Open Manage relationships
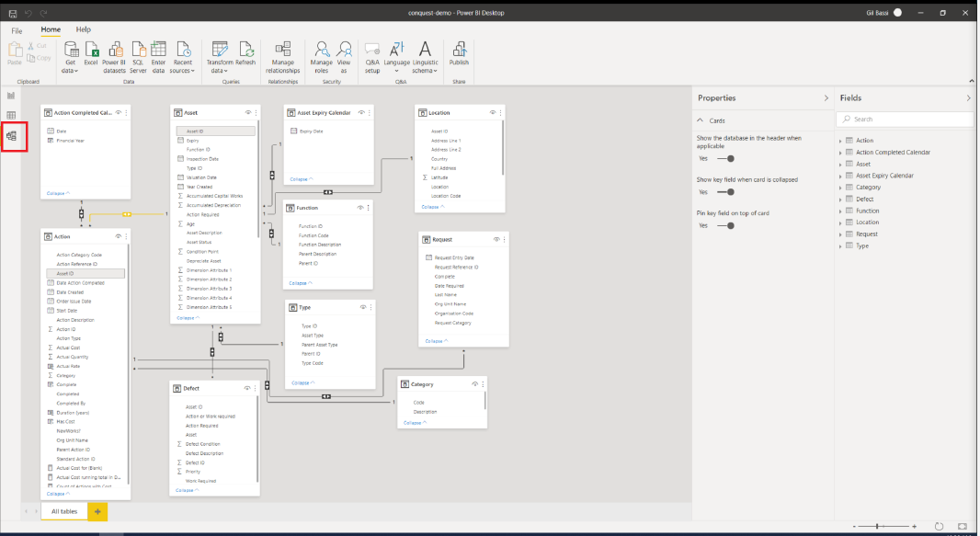 pos(282,58)
